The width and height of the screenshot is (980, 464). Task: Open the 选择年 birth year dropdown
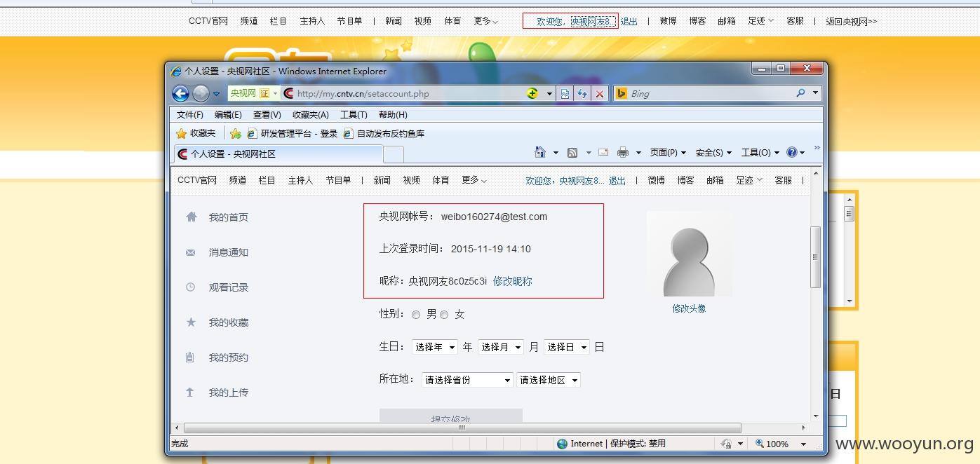(x=434, y=347)
